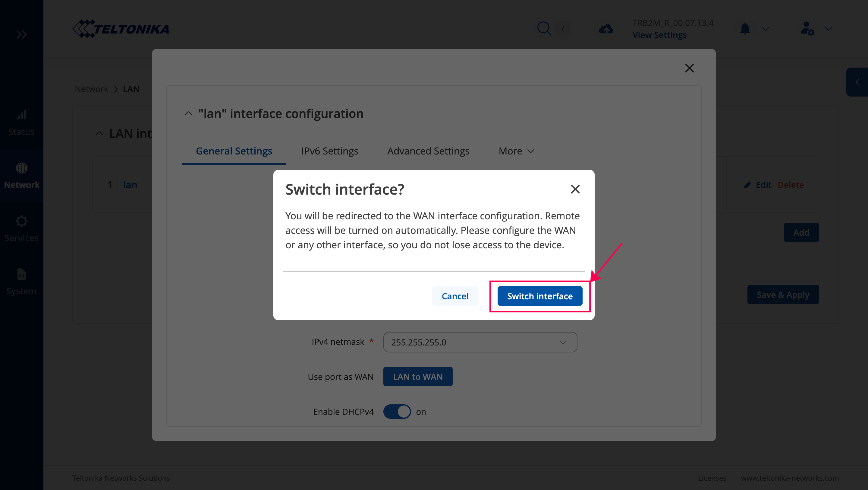Screen dimensions: 868x490
Task: Close the lan interface configuration modal
Action: [689, 68]
